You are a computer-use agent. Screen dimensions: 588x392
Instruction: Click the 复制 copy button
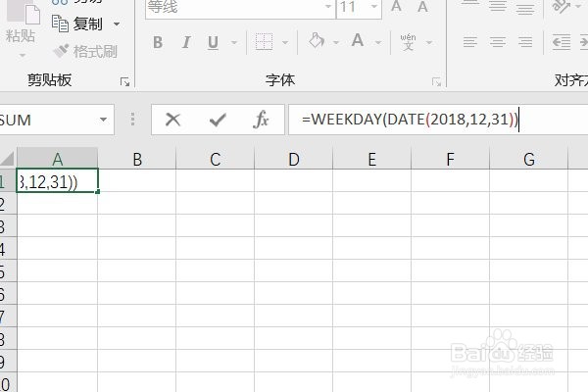pos(77,24)
